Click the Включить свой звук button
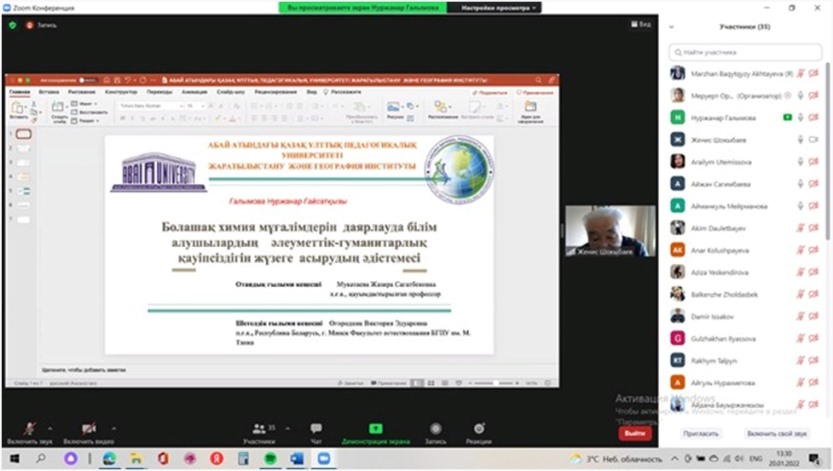The image size is (833, 471). tap(776, 434)
